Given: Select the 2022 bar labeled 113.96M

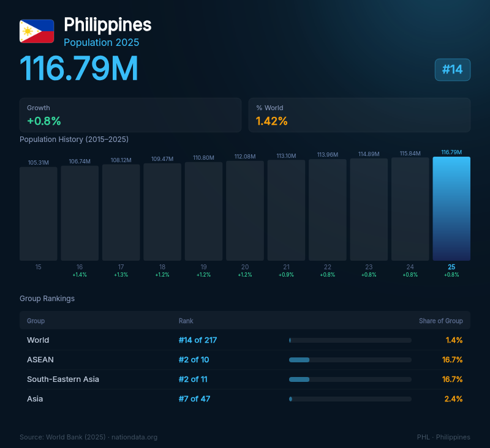Looking at the screenshot, I should [x=328, y=210].
